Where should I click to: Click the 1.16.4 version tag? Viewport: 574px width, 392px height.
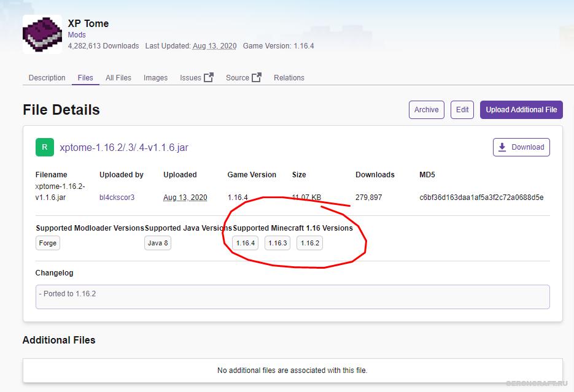click(245, 243)
